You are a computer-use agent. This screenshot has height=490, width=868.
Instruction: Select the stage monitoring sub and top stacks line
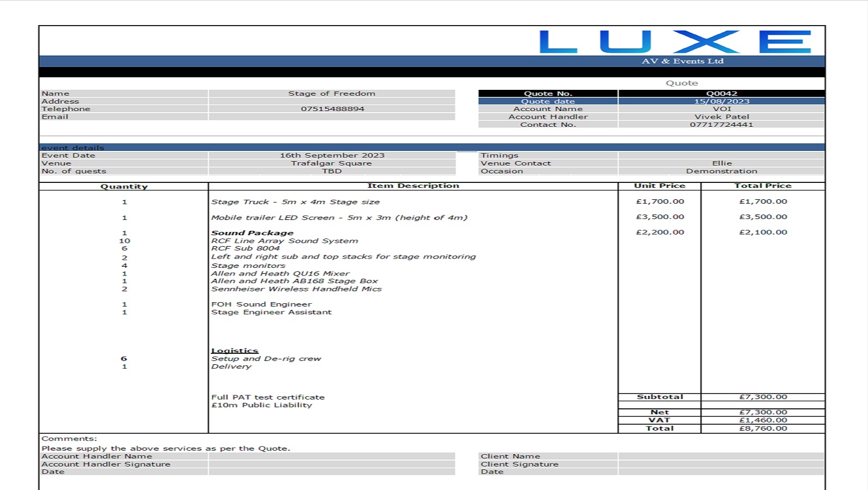pyautogui.click(x=343, y=256)
